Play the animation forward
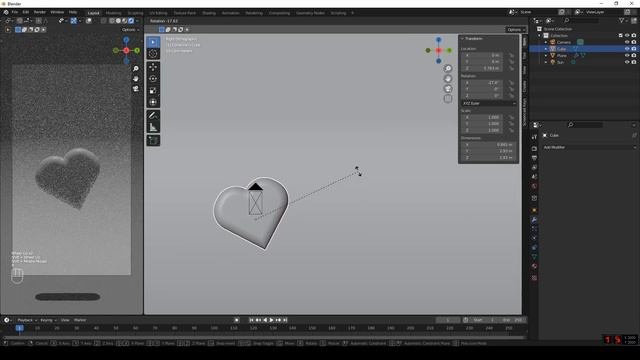Viewport: 640px width, 360px height. 271,320
